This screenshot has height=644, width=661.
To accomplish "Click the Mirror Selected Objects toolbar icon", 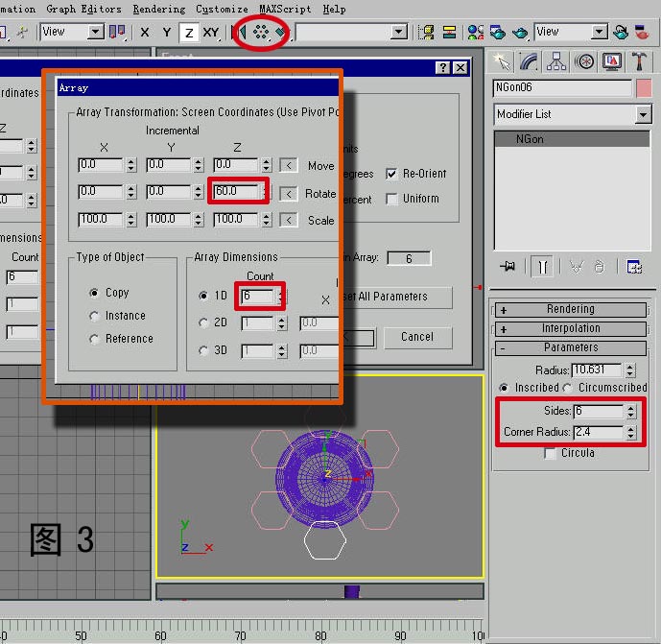I will pos(239,32).
